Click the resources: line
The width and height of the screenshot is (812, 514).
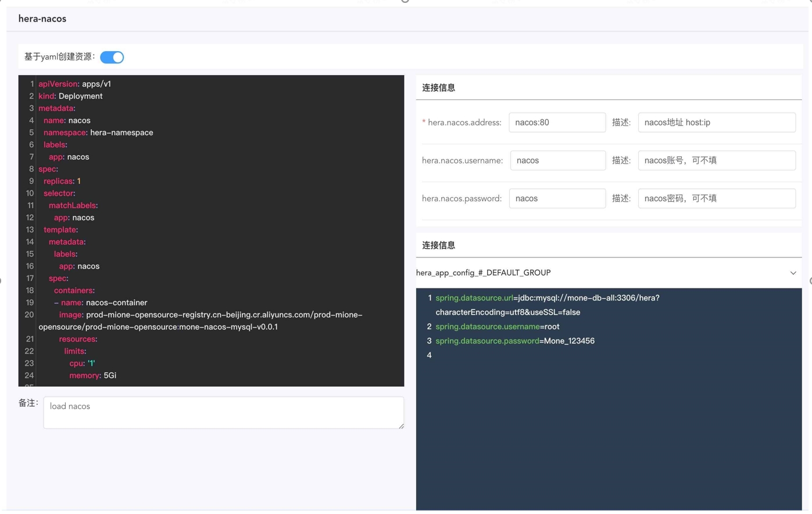tap(78, 339)
